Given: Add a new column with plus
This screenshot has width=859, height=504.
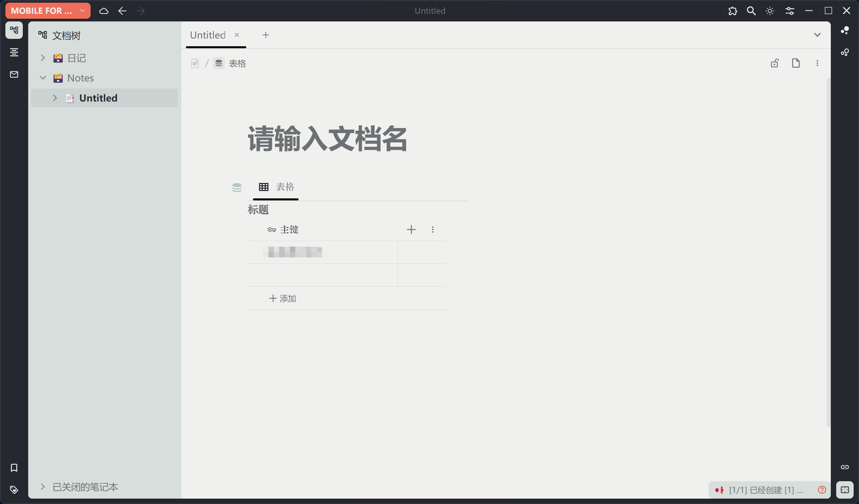Looking at the screenshot, I should pyautogui.click(x=411, y=230).
